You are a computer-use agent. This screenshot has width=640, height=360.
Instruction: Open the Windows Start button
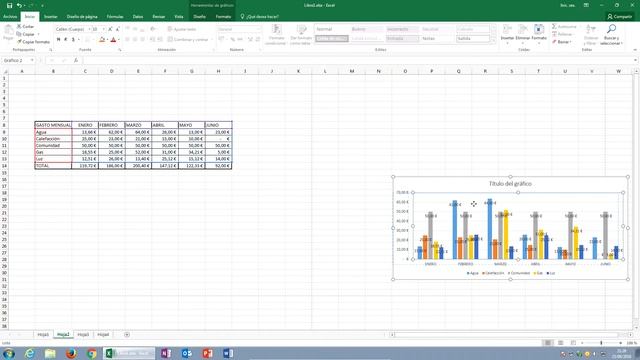9,353
